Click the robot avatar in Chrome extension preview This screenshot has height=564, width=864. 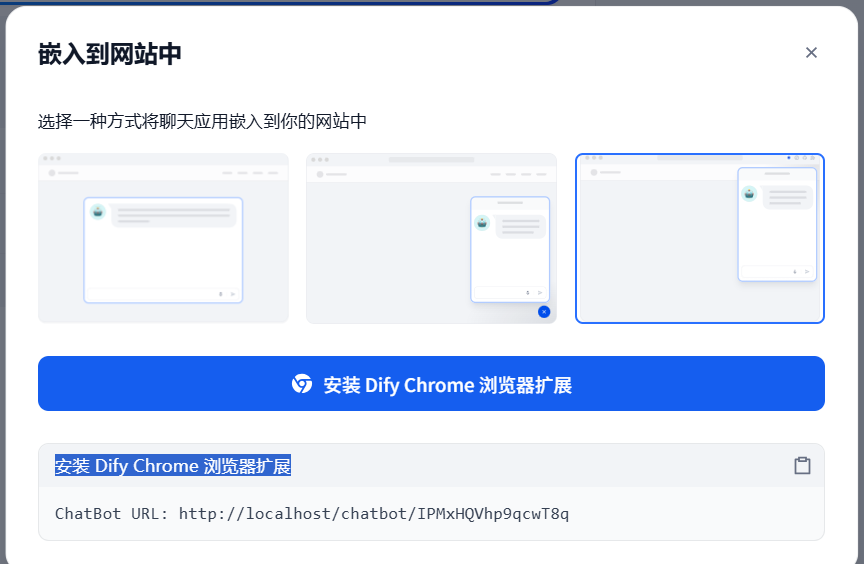pos(749,193)
